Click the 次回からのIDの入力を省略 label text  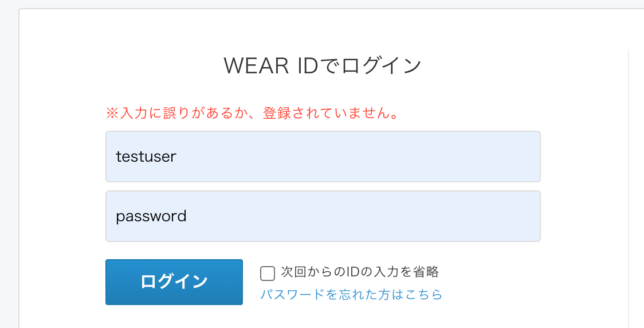(x=360, y=272)
